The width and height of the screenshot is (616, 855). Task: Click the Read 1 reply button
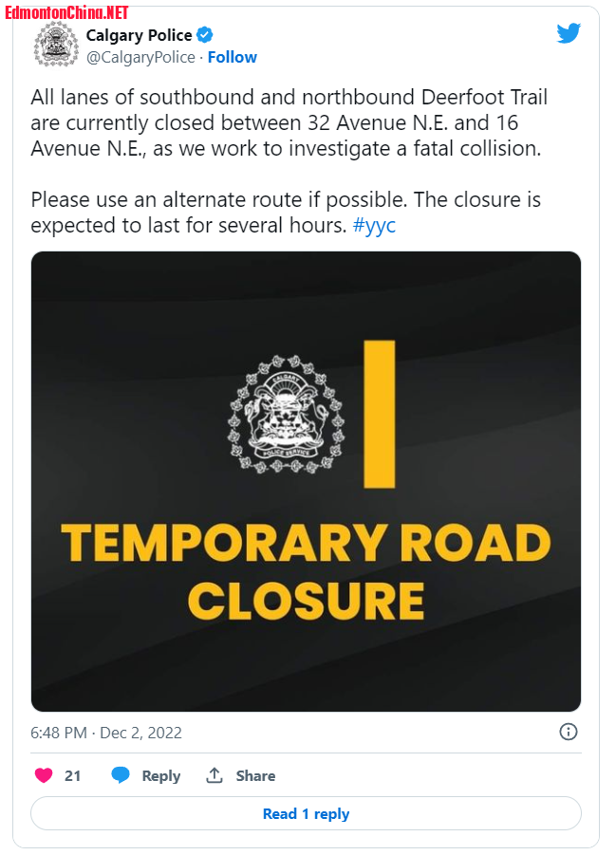306,813
